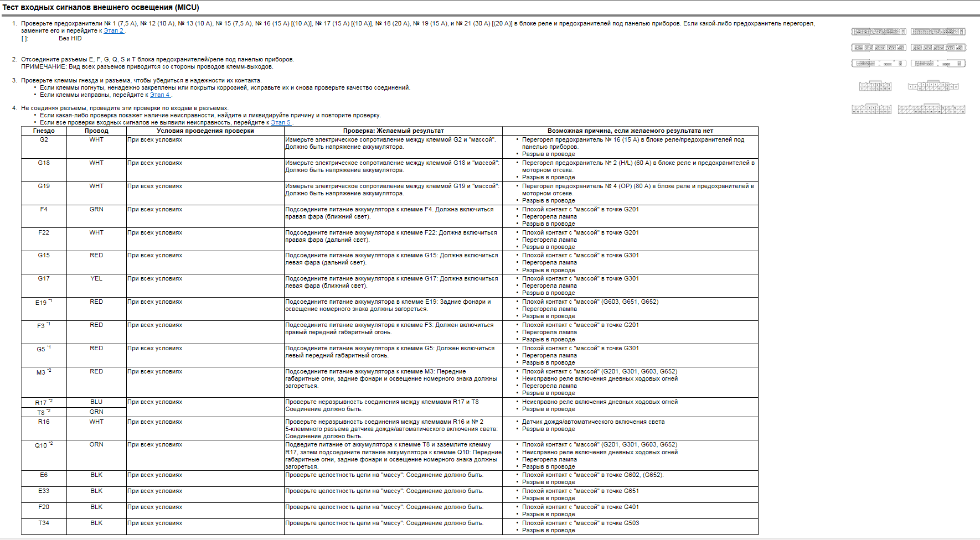Select the T8 socket cell
980x540 pixels.
[44, 412]
